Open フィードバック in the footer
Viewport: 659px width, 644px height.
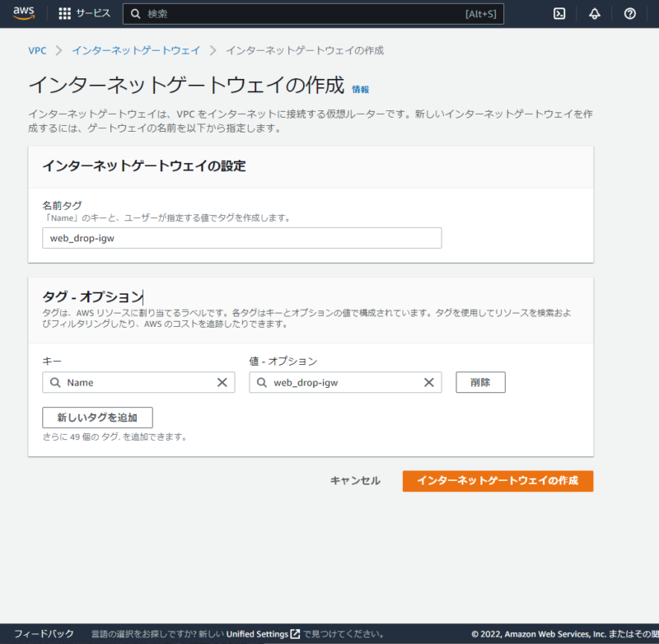(x=44, y=633)
